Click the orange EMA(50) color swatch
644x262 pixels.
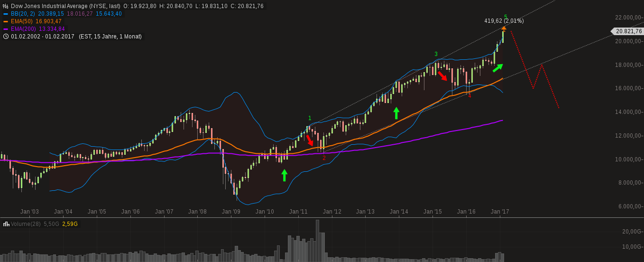[x=6, y=21]
